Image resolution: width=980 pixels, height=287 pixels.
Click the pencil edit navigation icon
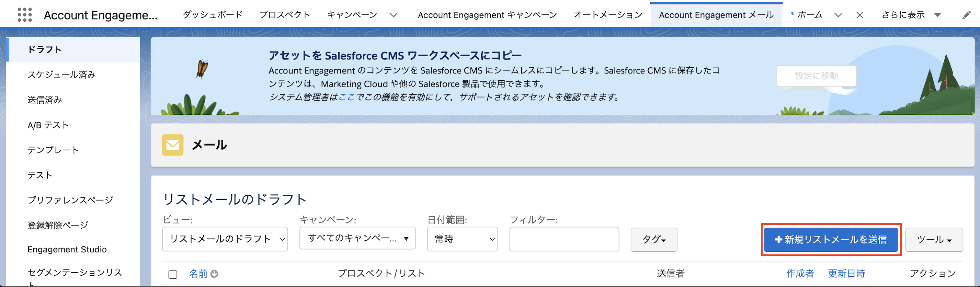966,15
